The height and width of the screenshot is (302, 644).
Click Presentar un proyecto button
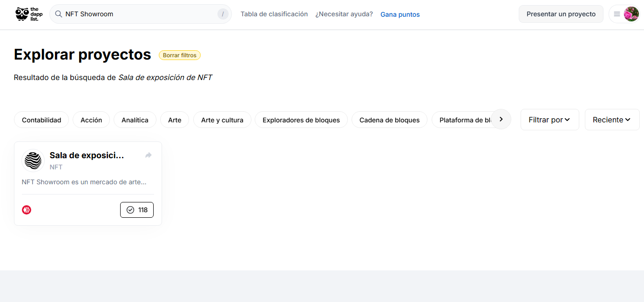561,14
